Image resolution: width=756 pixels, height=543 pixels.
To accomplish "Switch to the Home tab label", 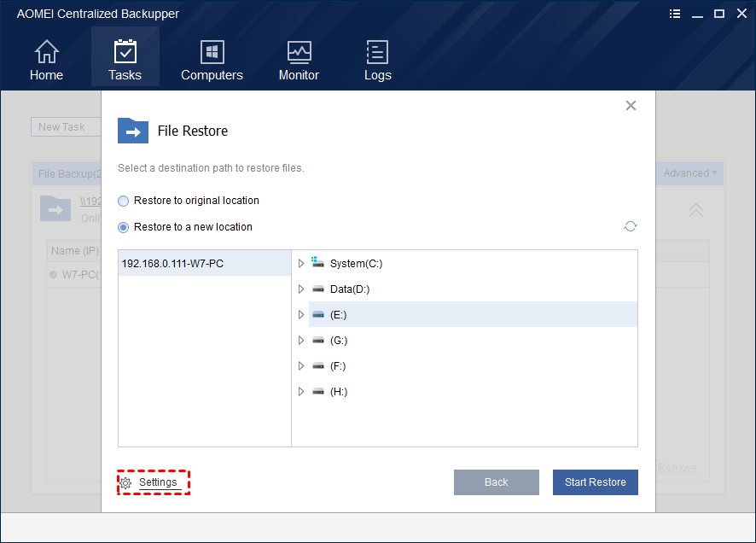I will [46, 75].
